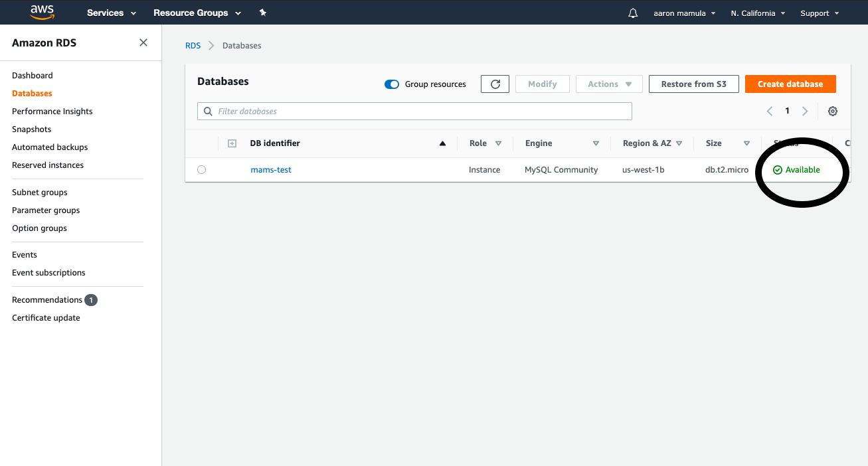Open Subnet groups in sidebar
Viewport: 868px width, 466px height.
coord(40,193)
